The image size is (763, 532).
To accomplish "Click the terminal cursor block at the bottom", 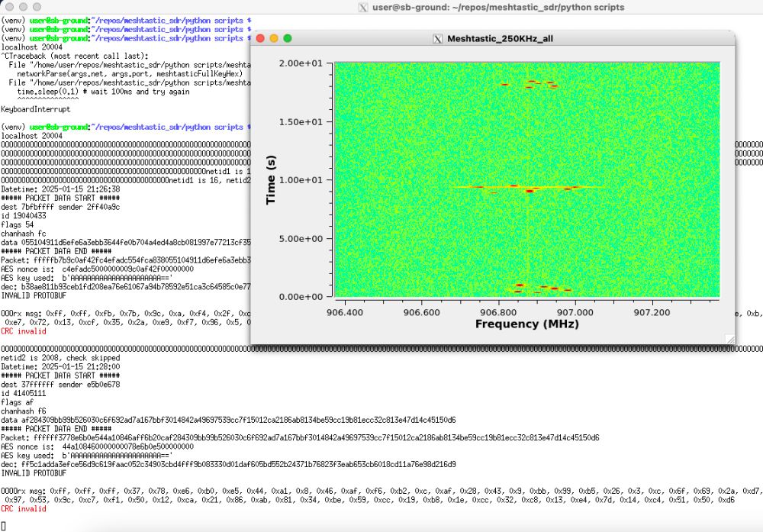I will [x=3, y=526].
